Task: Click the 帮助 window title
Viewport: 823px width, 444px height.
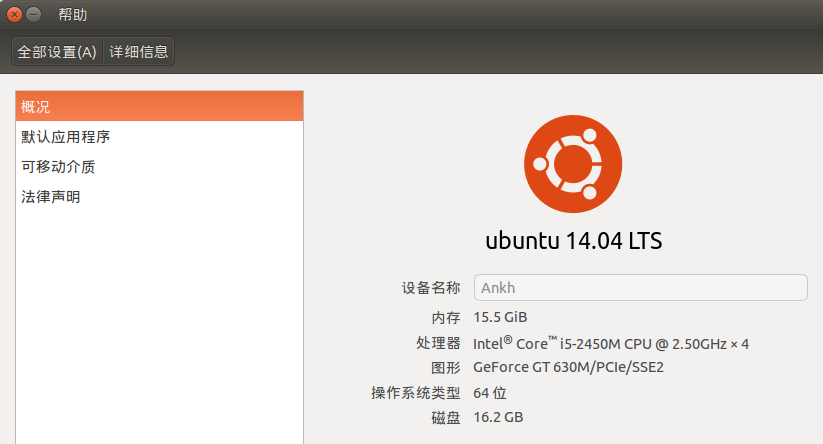Action: [72, 15]
